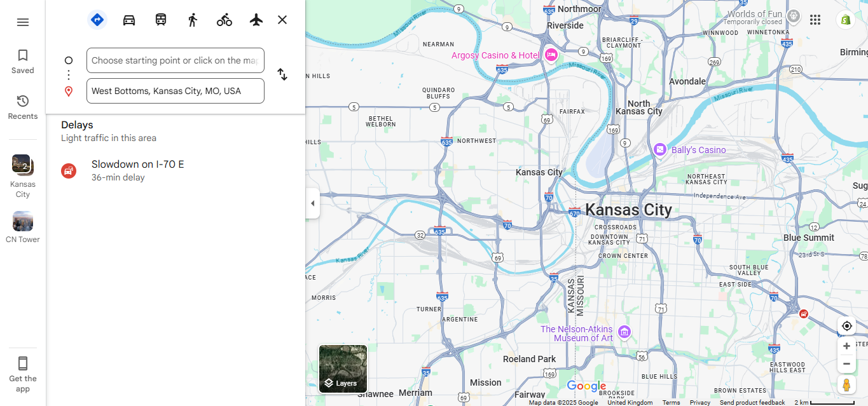The height and width of the screenshot is (406, 868).
Task: Open the Recents tab
Action: (23, 107)
